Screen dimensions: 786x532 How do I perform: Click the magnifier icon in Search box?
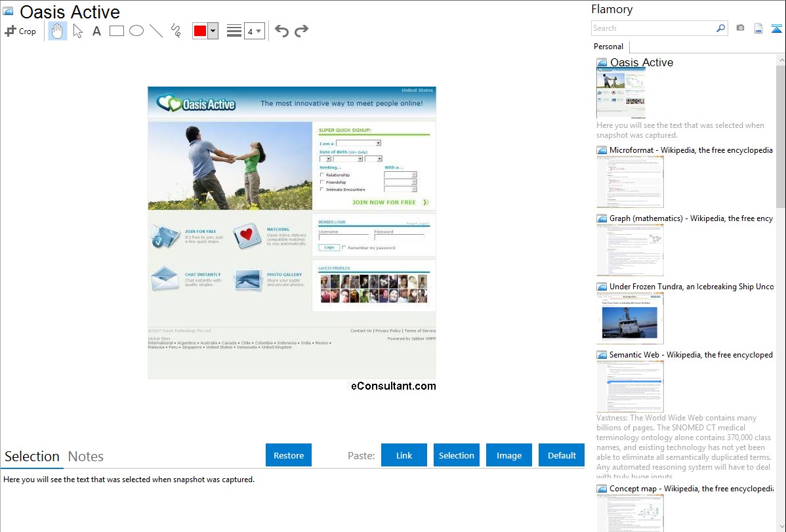[720, 28]
